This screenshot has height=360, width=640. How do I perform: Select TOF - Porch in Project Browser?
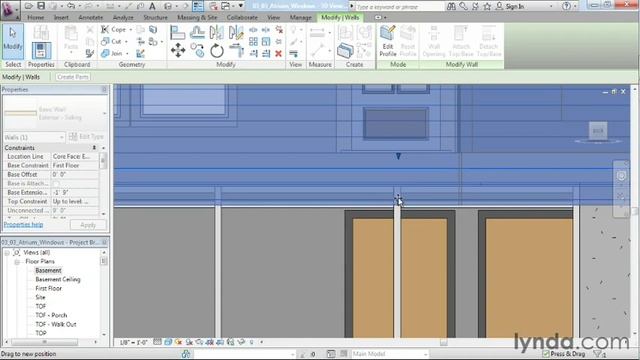click(x=51, y=316)
